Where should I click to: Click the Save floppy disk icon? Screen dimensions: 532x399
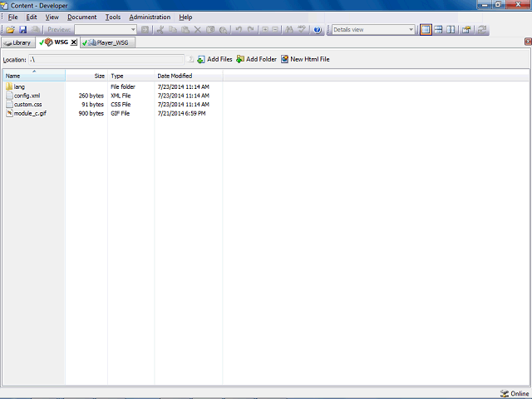[x=22, y=30]
